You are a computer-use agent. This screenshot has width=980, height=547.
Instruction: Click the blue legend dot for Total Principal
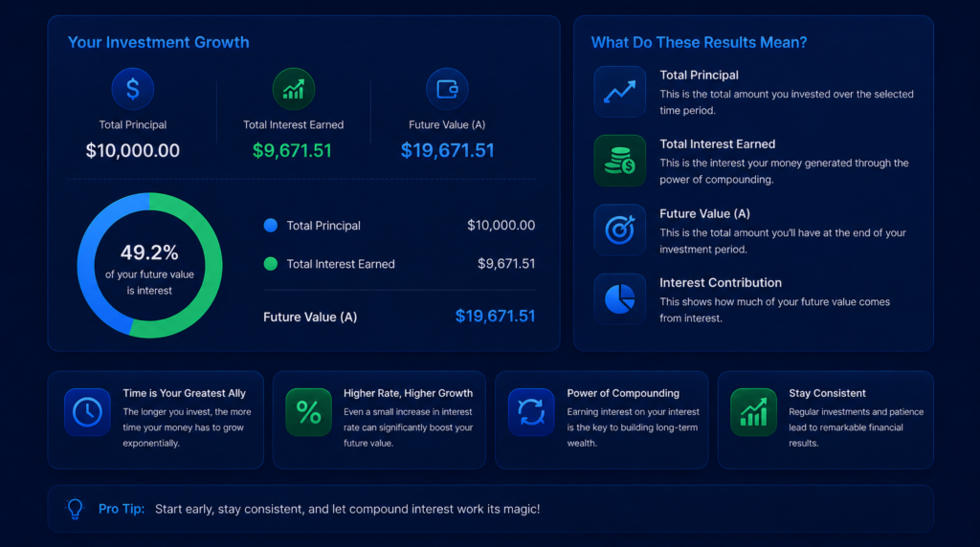tap(271, 226)
